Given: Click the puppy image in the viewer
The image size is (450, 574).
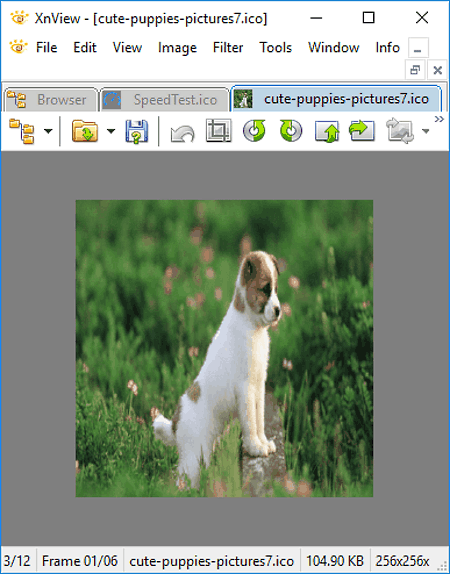Looking at the screenshot, I should click(224, 348).
